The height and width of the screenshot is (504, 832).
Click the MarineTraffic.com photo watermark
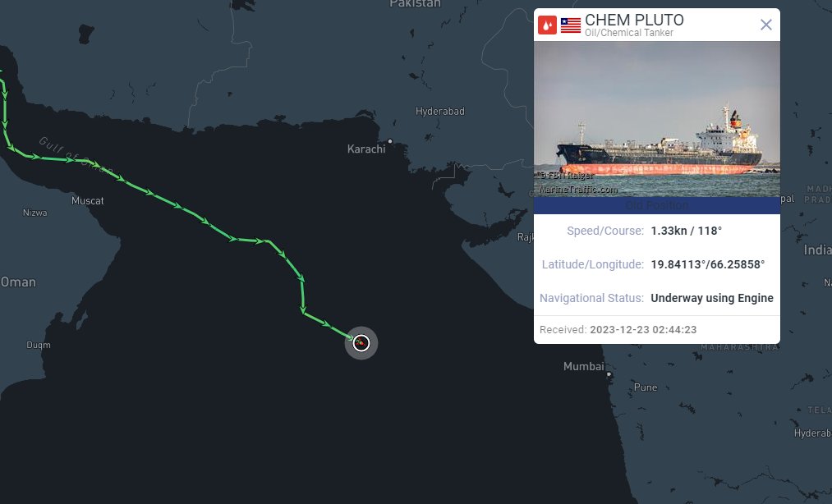(x=578, y=190)
